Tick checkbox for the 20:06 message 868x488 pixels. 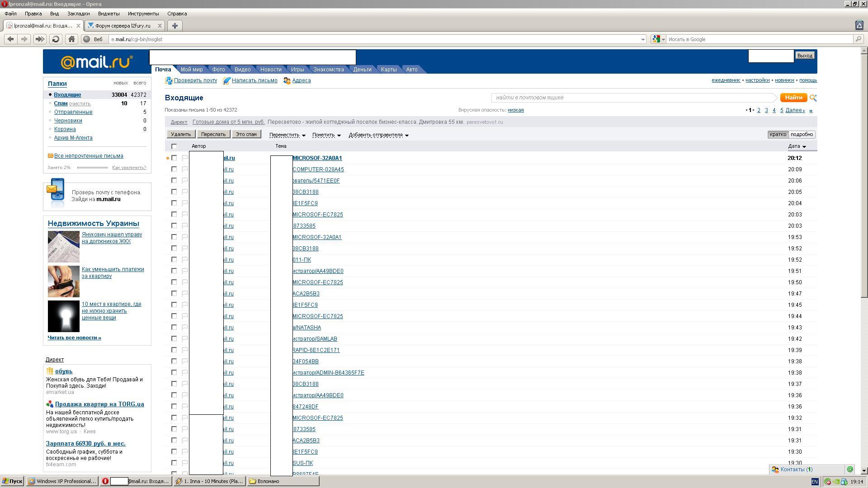click(x=174, y=181)
